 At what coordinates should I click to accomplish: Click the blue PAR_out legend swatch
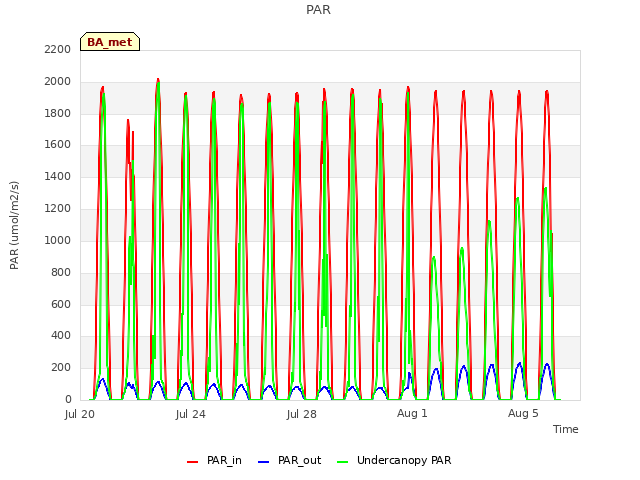(x=264, y=462)
